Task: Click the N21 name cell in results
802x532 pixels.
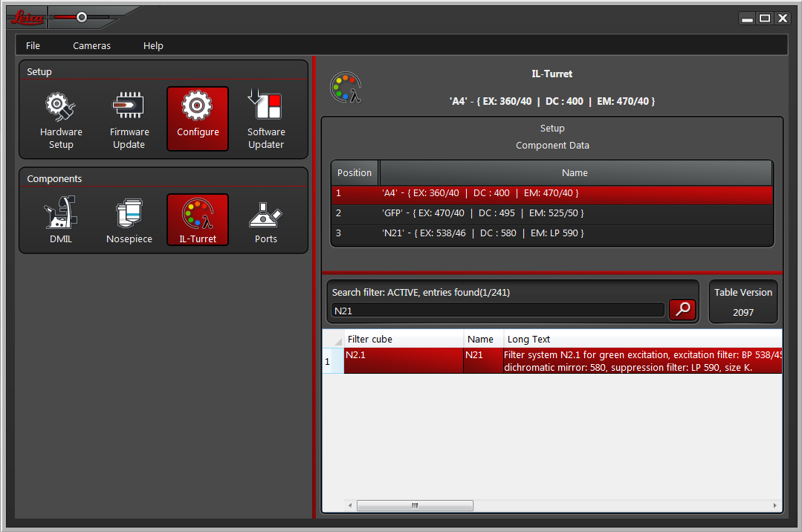Action: pyautogui.click(x=483, y=361)
